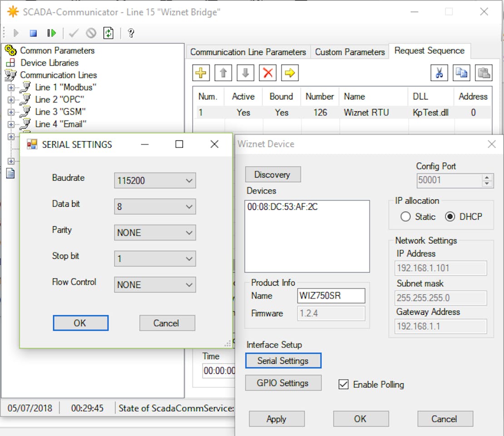This screenshot has height=436, width=504.
Task: Increase the Config Port value with the up arrow
Action: point(487,178)
